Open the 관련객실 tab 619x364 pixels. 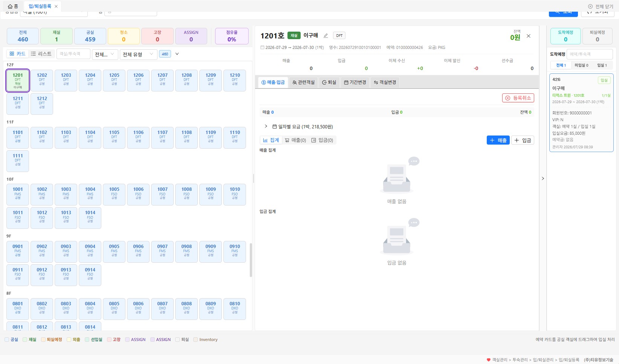coord(303,82)
